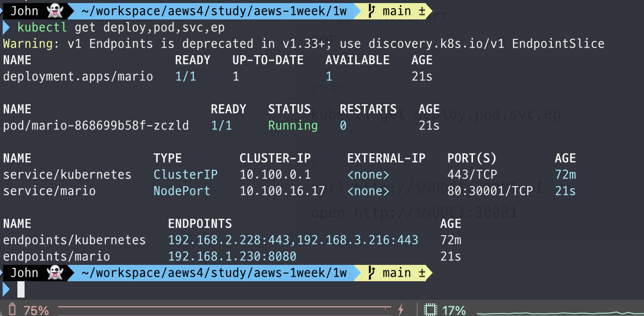Screen dimensions: 644x316
Task: Click the EXTERNAL-IP column header
Action: tap(386, 158)
